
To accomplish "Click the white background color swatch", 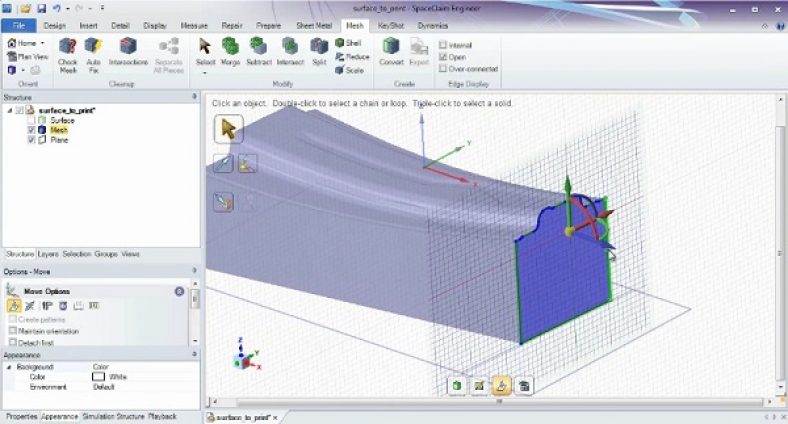I will pos(98,377).
